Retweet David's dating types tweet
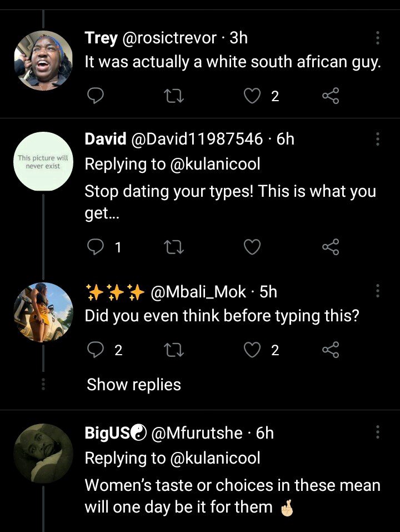 coord(174,247)
